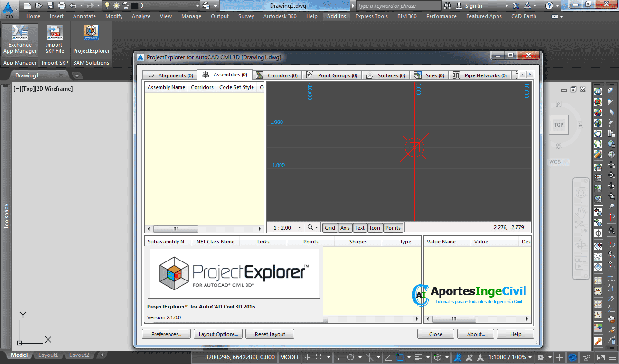The width and height of the screenshot is (619, 364).
Task: Click the customization menu icon in status bar
Action: [612, 357]
